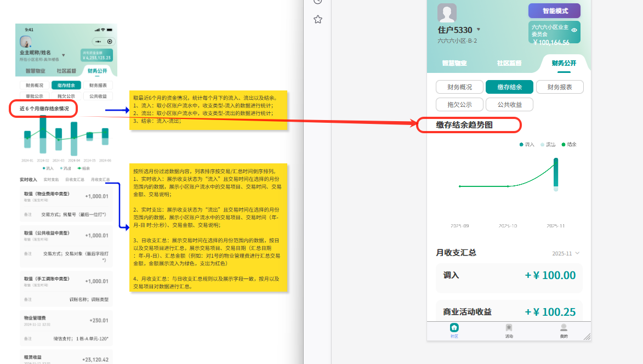Image resolution: width=643 pixels, height=364 pixels.
Task: Click the star favorite icon in the viewer sidebar
Action: (317, 20)
